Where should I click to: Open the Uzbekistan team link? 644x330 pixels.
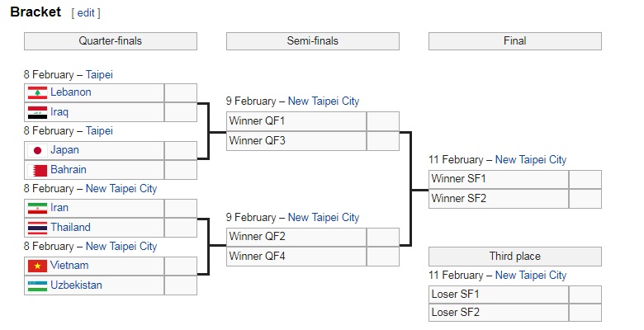[x=76, y=285]
